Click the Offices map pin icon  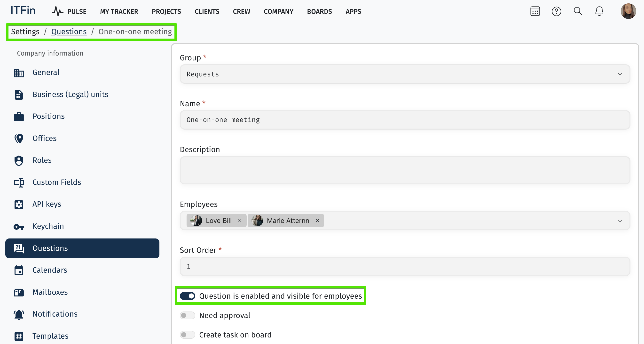[19, 139]
